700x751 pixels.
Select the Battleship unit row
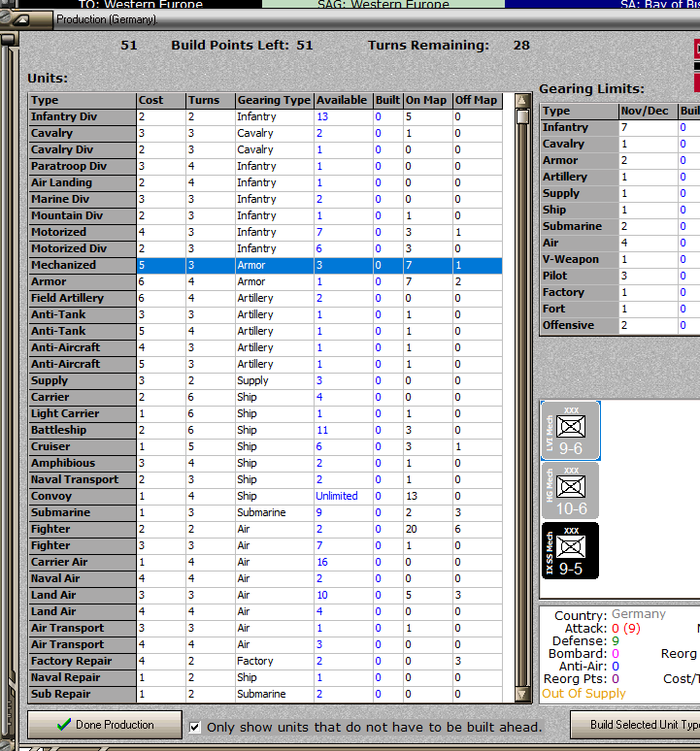pos(265,430)
